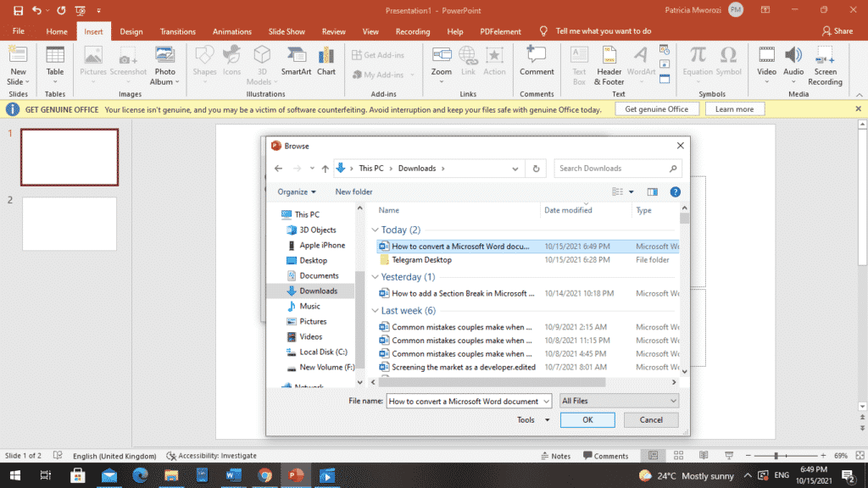
Task: Click OK in the Browse dialog
Action: (587, 420)
